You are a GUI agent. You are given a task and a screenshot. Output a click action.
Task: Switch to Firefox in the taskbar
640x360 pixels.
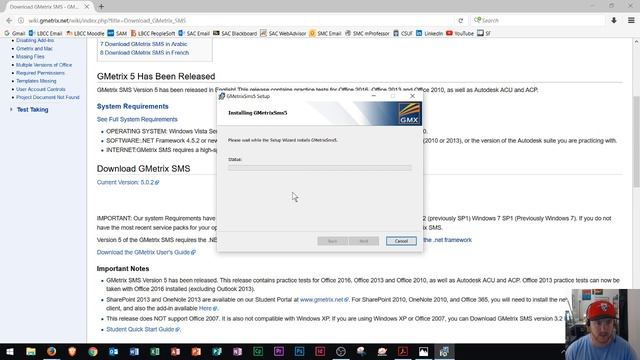tap(51, 351)
